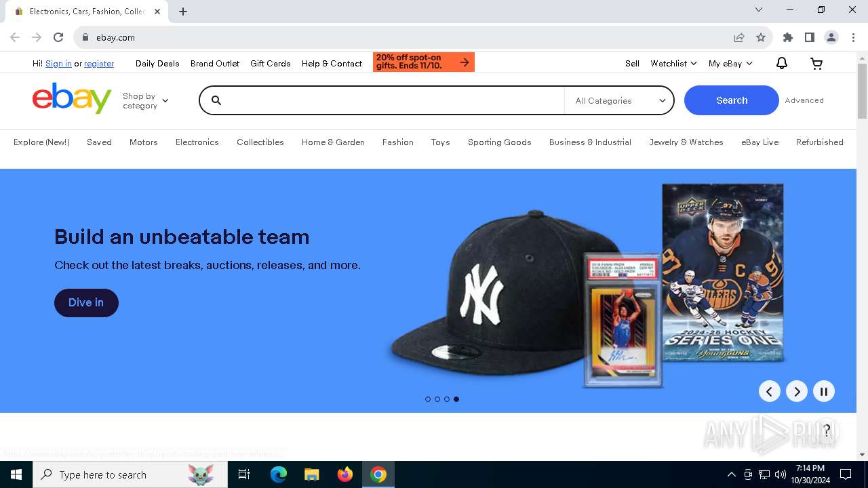Image resolution: width=868 pixels, height=488 pixels.
Task: Open the Gift Cards link
Action: (271, 63)
